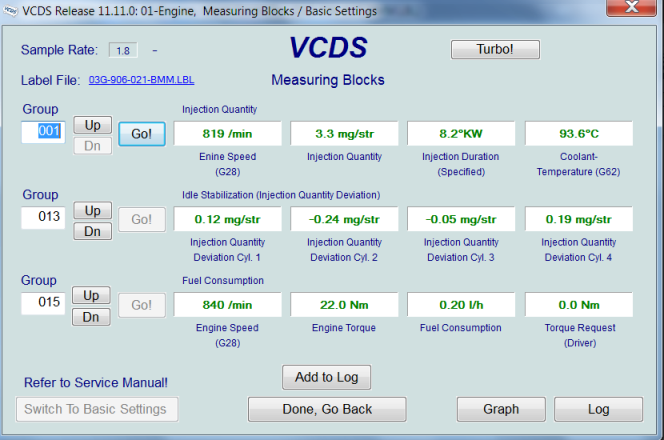
Task: Select the 840 /min engine speed value
Action: [x=227, y=305]
